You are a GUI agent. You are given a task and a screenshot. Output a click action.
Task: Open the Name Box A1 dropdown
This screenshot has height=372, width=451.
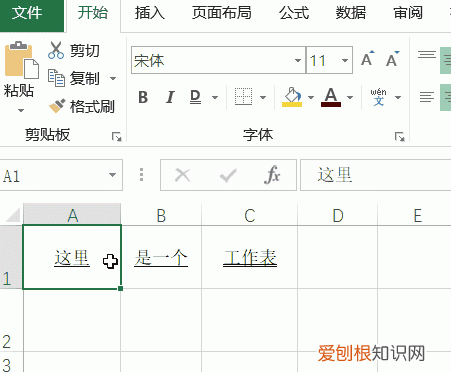(112, 175)
